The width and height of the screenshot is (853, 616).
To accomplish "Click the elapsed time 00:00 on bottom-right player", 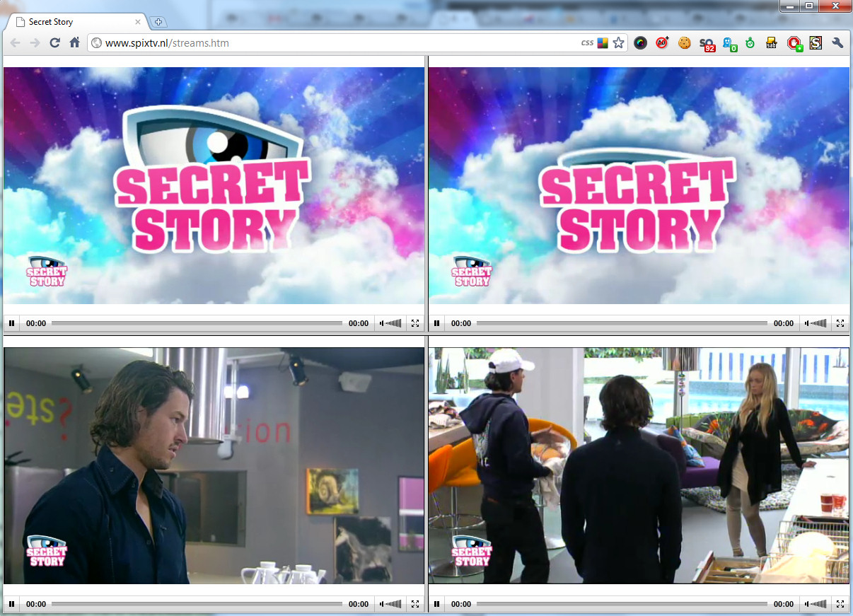I will pyautogui.click(x=461, y=604).
